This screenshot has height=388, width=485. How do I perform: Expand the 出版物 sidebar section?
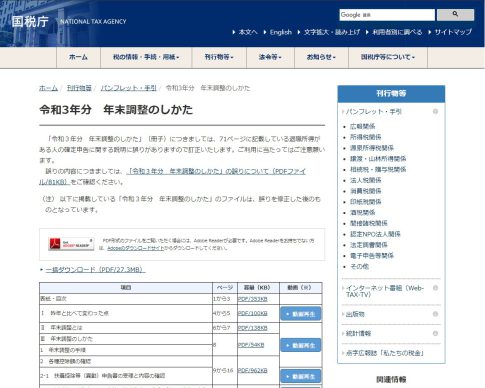pyautogui.click(x=435, y=314)
